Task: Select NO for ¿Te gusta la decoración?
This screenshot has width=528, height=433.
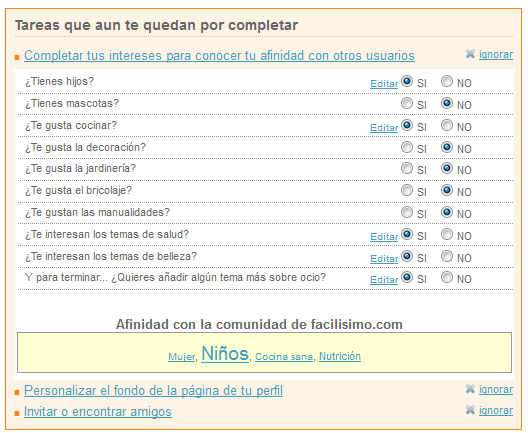Action: coord(447,147)
